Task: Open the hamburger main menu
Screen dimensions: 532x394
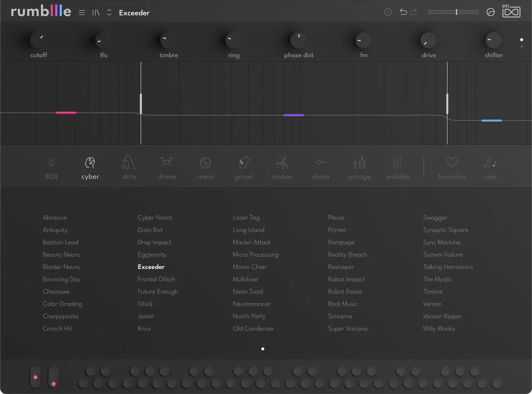Action: (82, 12)
